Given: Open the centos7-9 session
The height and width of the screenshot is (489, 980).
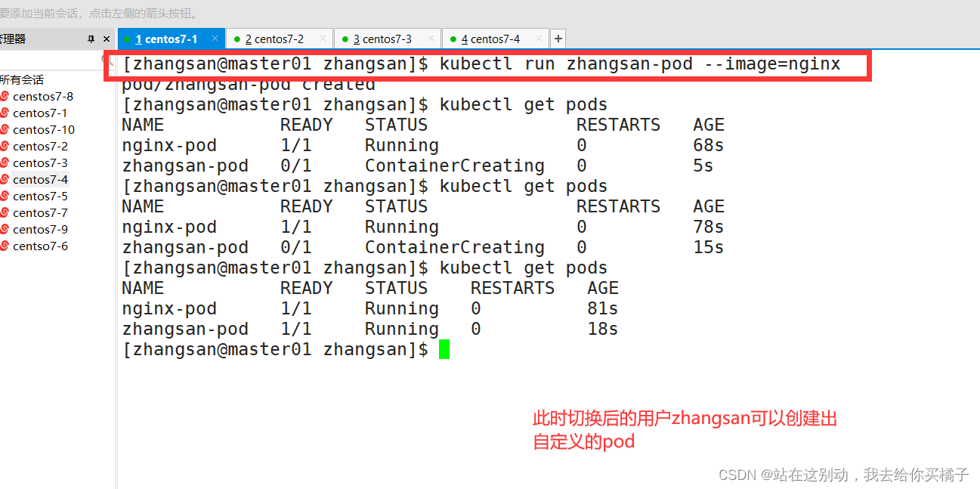Looking at the screenshot, I should pos(40,229).
